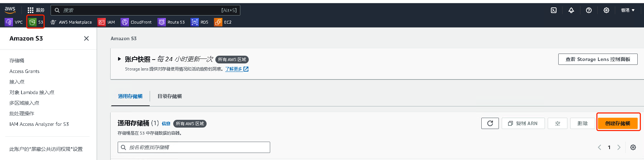Switch to the 目录存储桶 tab

[170, 96]
